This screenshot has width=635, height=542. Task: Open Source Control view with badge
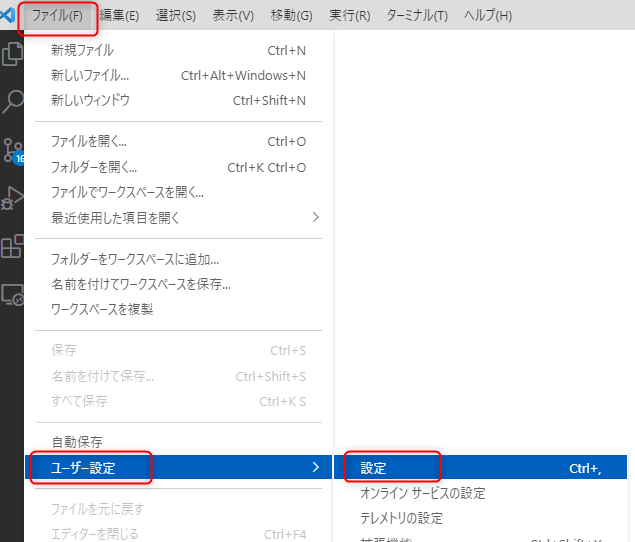(x=12, y=150)
